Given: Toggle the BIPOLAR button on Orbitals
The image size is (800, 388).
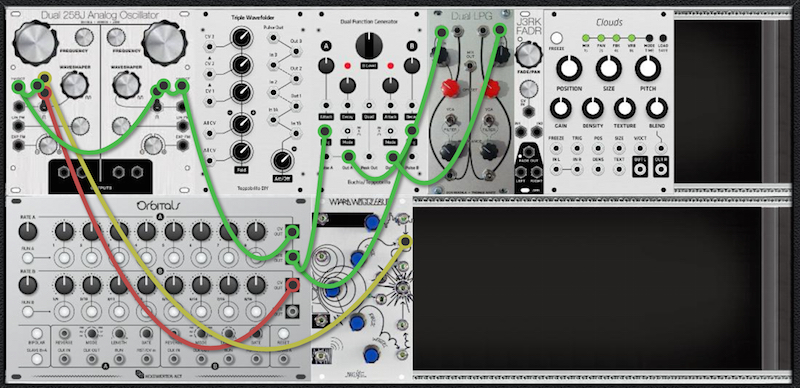Looking at the screenshot, I should [37, 334].
